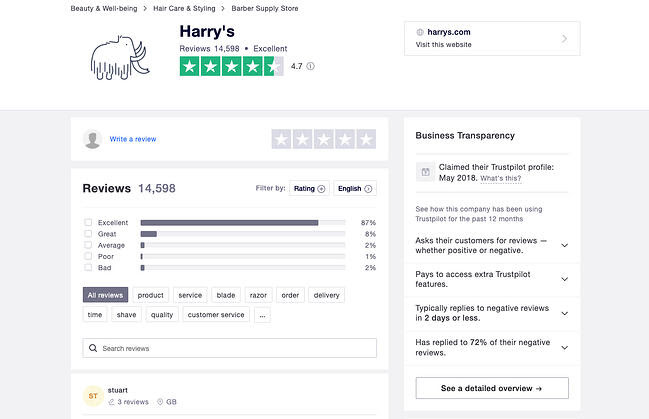Expand 'Has replied to 72%' section
Viewport: 649px width, 419px height.
point(564,348)
